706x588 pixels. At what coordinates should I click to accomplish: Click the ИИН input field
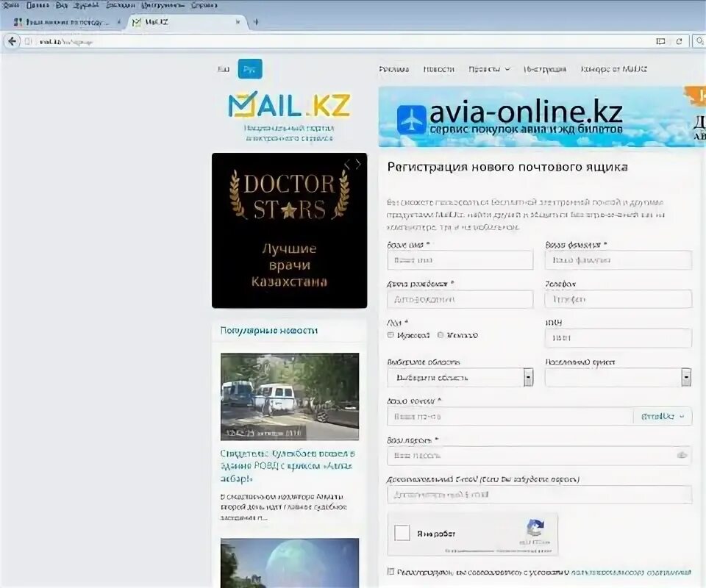618,338
